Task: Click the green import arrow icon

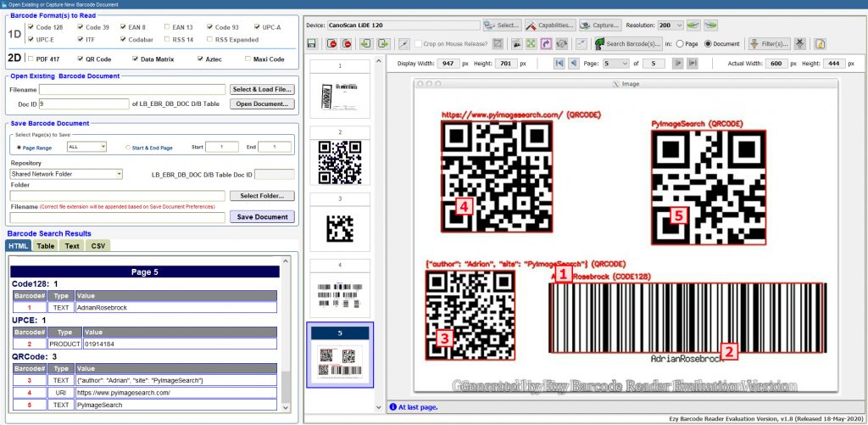Action: 365,44
